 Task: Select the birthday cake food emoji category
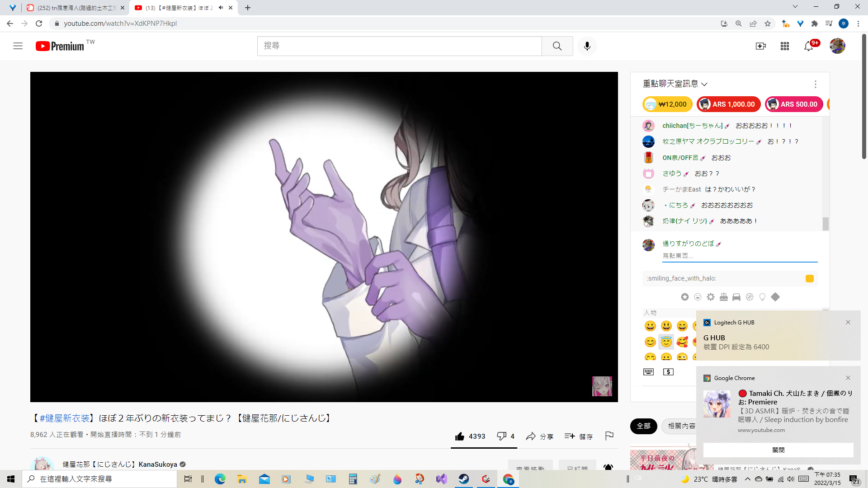click(723, 297)
